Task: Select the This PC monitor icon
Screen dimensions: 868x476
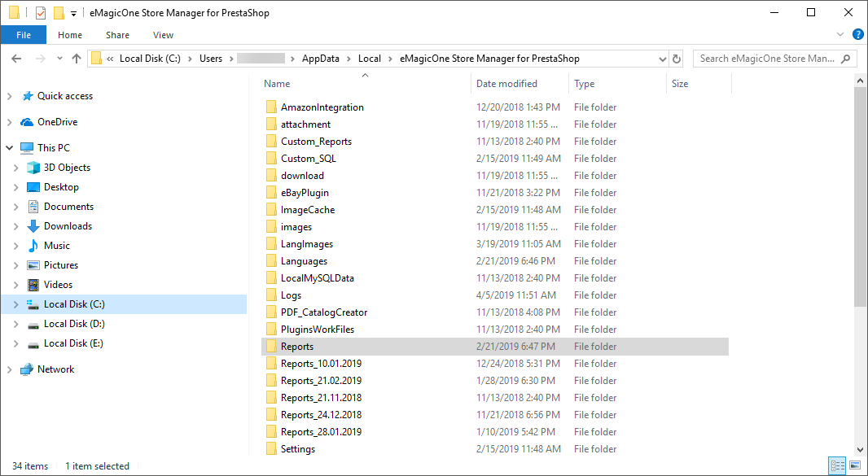Action: (x=27, y=148)
